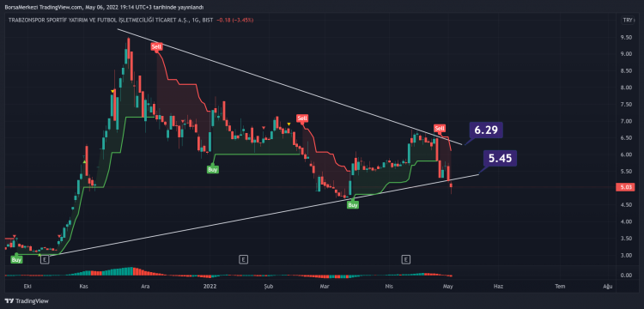644x309 pixels.
Task: Click the Sell signal label beside the 6.29 callout
Action: [440, 129]
